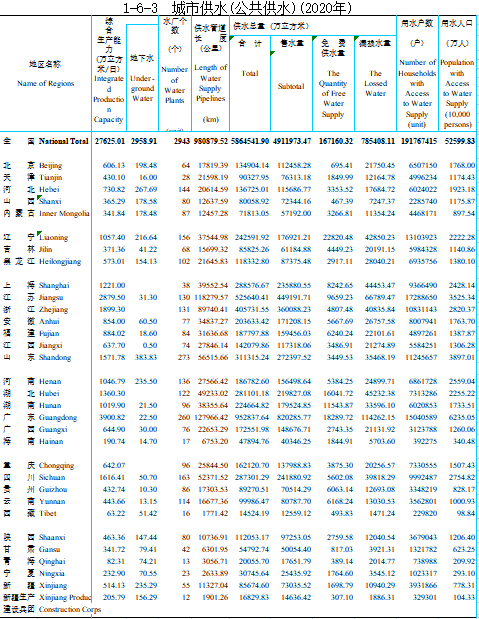The width and height of the screenshot is (479, 619).
Task: Select Jiangsu pipeline length 118279.57
Action: coord(211,297)
